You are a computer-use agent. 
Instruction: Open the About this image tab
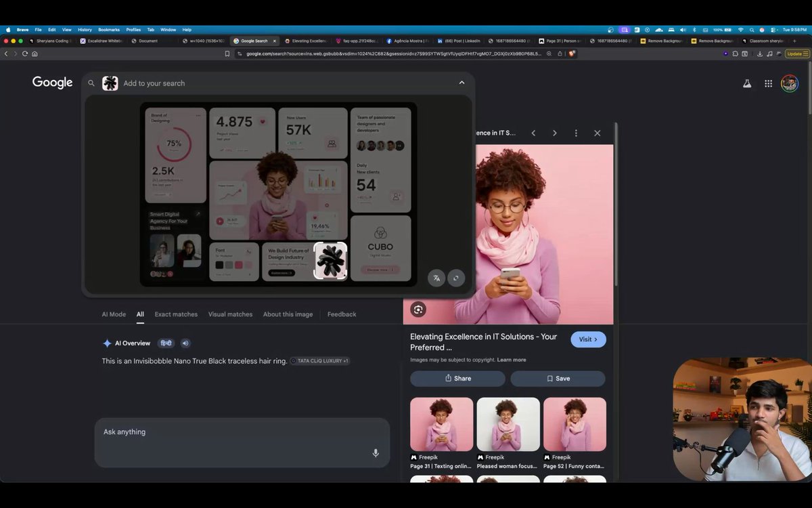click(x=288, y=314)
